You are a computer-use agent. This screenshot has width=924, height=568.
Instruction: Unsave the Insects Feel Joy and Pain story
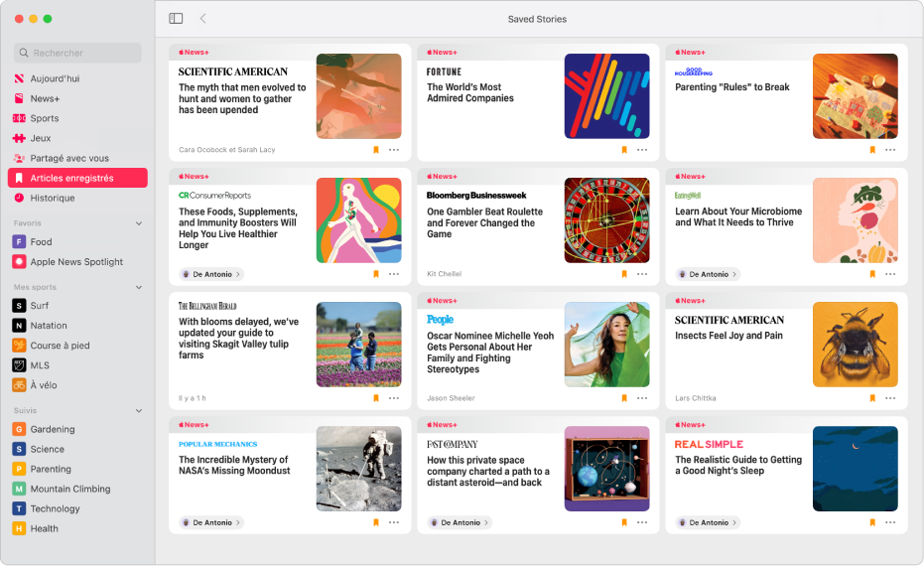coord(872,398)
